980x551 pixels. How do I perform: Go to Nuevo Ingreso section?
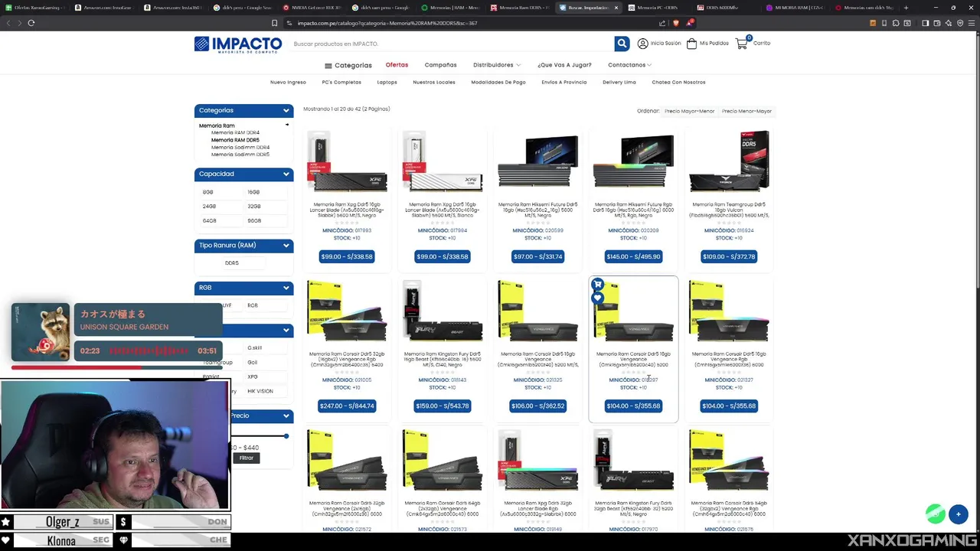click(288, 82)
